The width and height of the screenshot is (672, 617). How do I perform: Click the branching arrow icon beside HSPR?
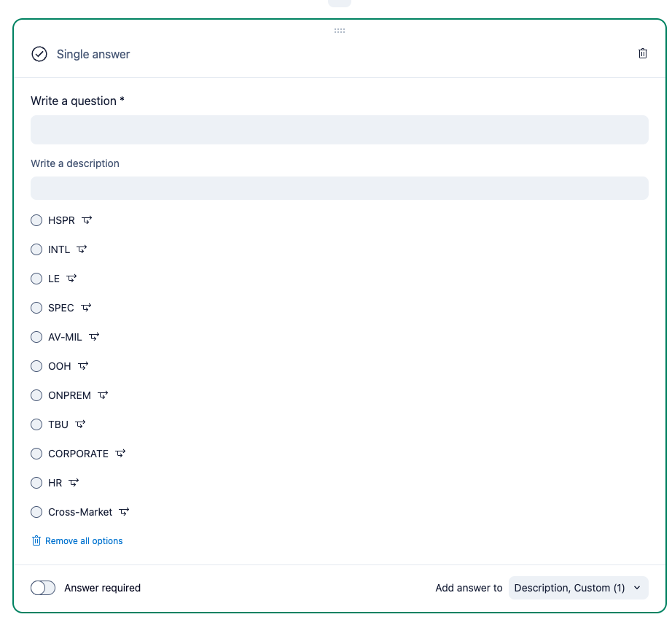point(87,220)
